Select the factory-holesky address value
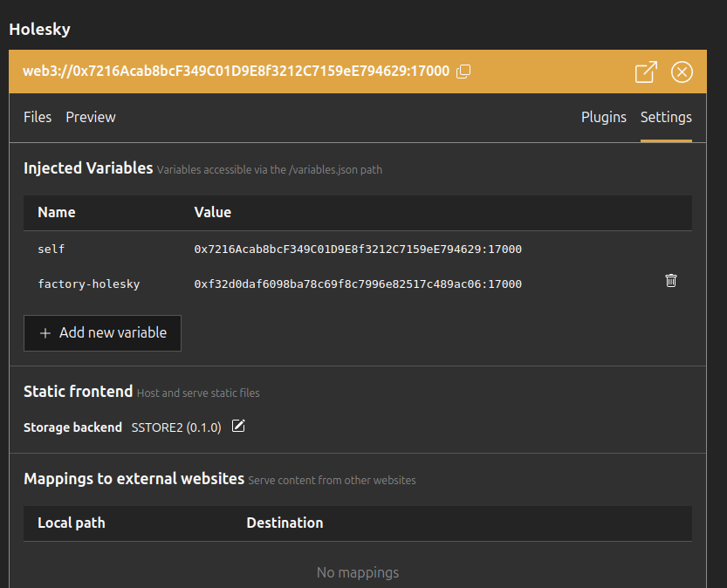The image size is (727, 588). [358, 284]
